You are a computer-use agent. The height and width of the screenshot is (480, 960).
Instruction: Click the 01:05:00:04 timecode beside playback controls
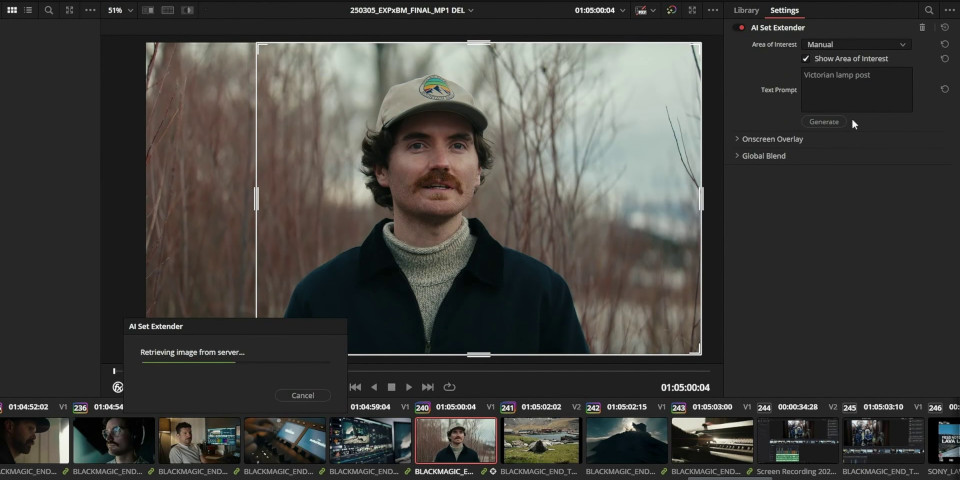tap(685, 388)
